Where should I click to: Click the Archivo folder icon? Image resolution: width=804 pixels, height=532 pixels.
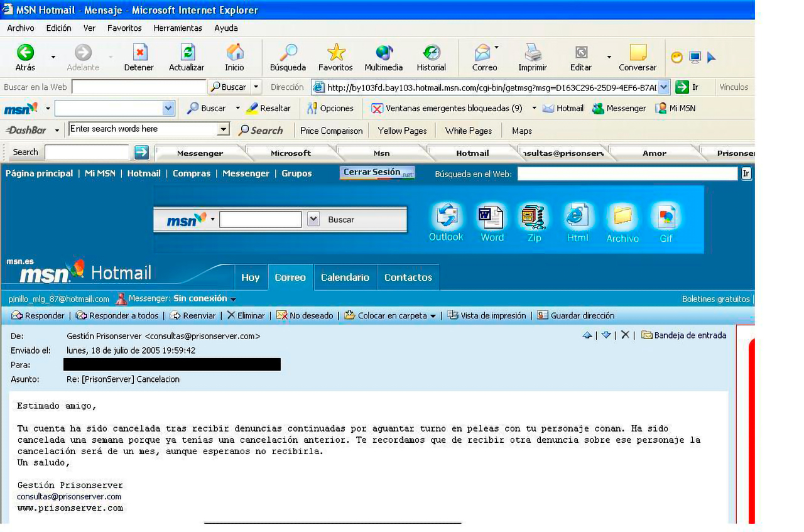(622, 222)
